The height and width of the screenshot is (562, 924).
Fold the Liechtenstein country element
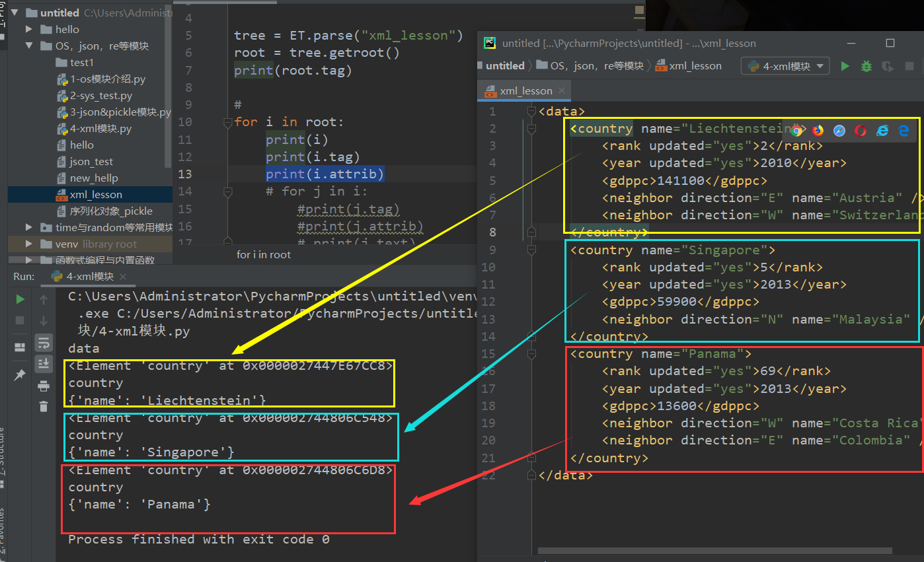pos(531,129)
